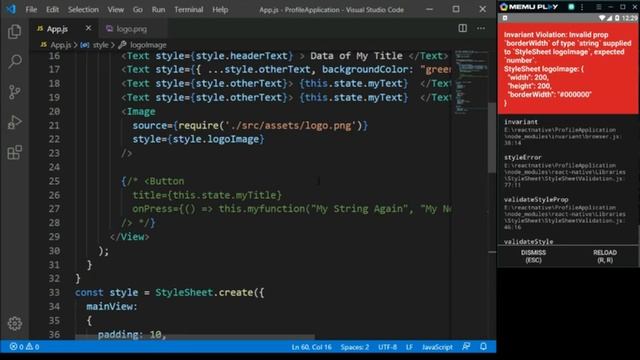
Task: Open the Terminal menu
Action: (189, 9)
